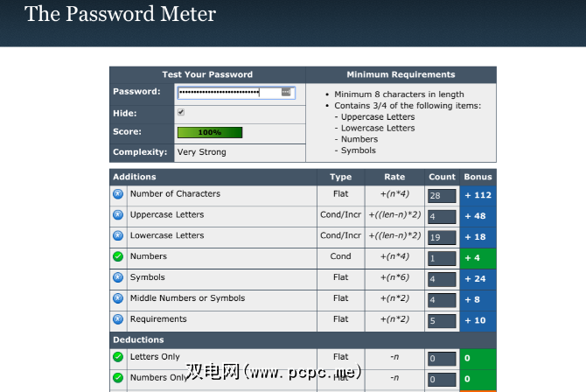Click the green check icon for Numbers

pos(118,256)
